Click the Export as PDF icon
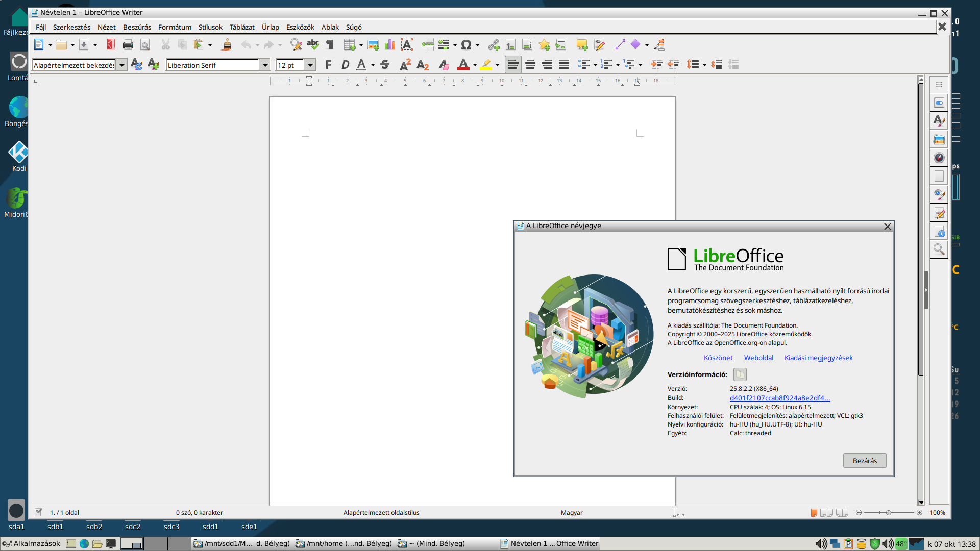Screen dimensions: 980x551 pos(111,45)
